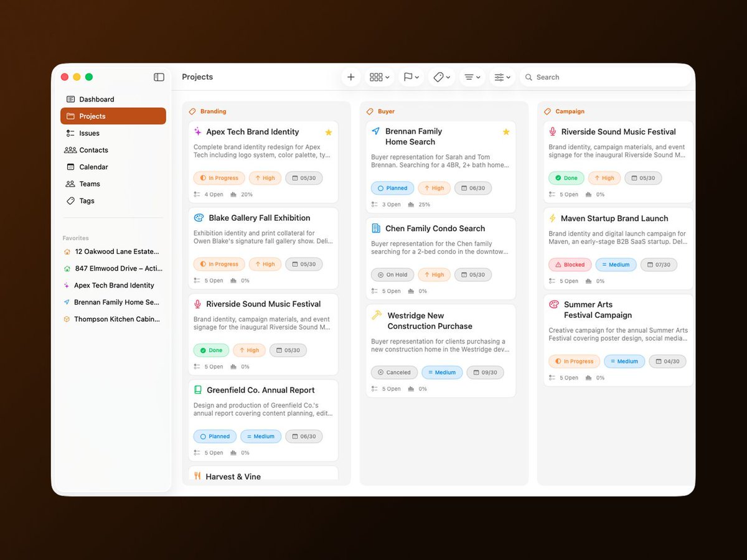
Task: Click On Hold status on Chen Family card
Action: click(x=392, y=274)
